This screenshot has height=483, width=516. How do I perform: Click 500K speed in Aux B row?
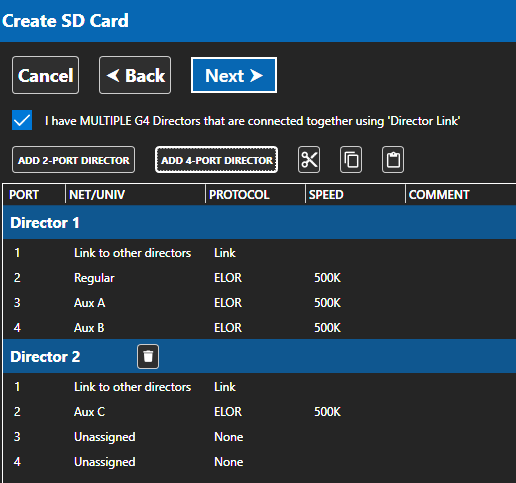tap(327, 328)
